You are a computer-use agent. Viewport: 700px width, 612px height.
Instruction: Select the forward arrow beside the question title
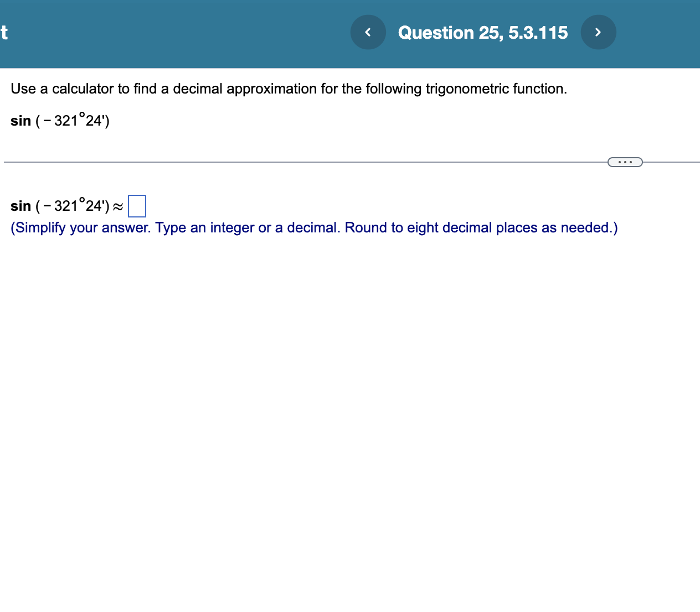(598, 32)
